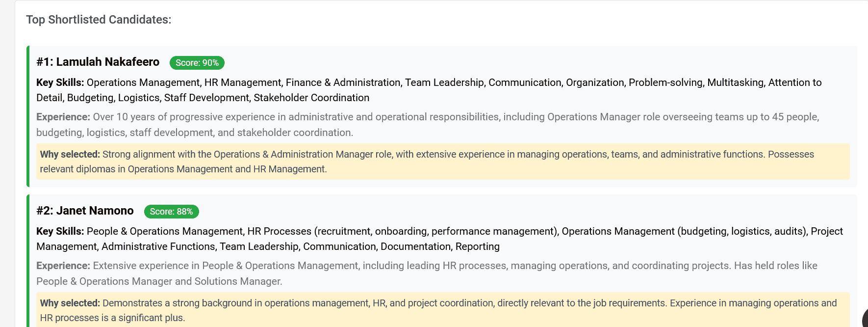868x327 pixels.
Task: Click 'HR Processes' in Janet's key skills
Action: [279, 231]
